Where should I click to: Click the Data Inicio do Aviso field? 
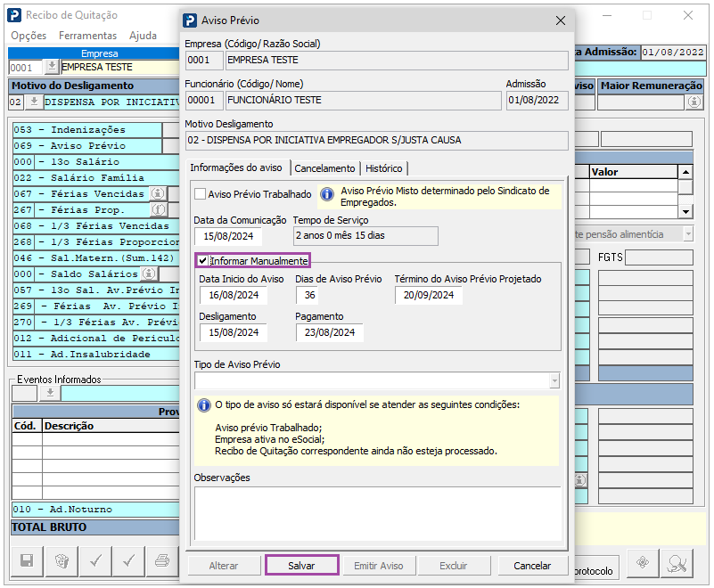(x=234, y=295)
